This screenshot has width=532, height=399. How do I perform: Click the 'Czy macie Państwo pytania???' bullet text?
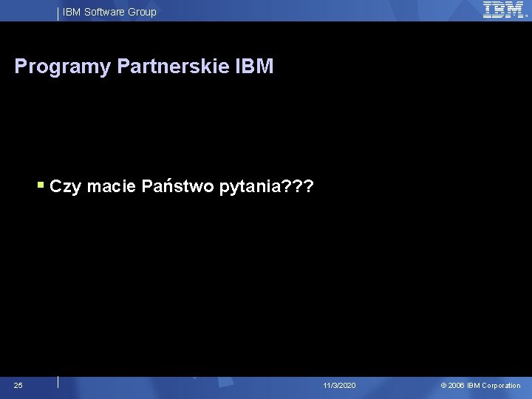click(182, 186)
